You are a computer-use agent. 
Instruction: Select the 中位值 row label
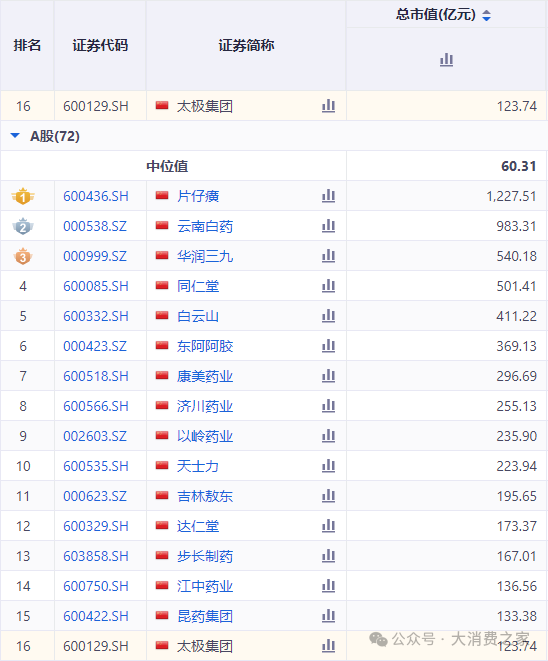coord(167,166)
